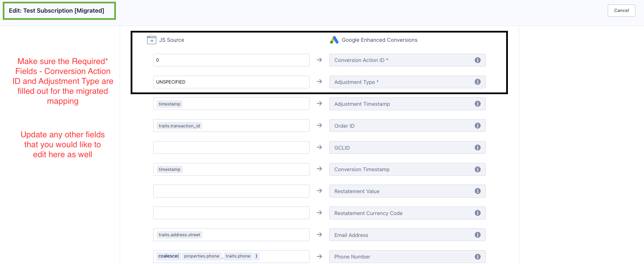Click the Email Address destination field
This screenshot has width=644, height=264.
click(x=407, y=235)
